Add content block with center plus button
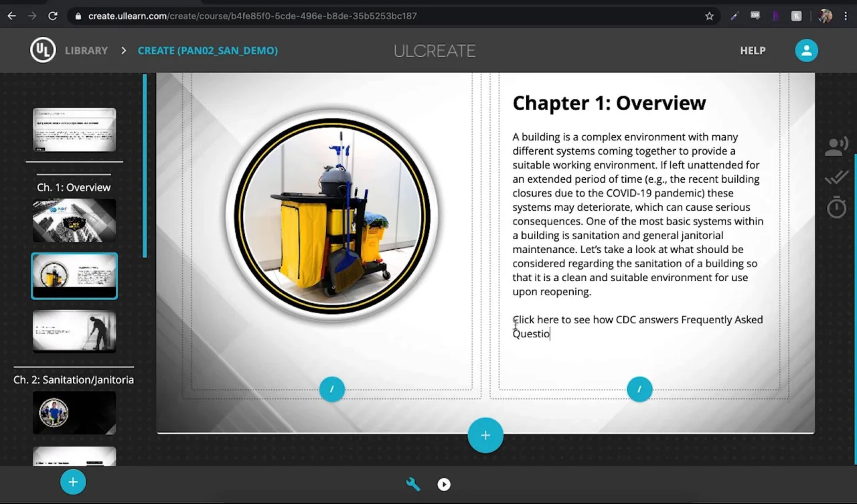Screen dimensions: 857x504 coord(485,435)
